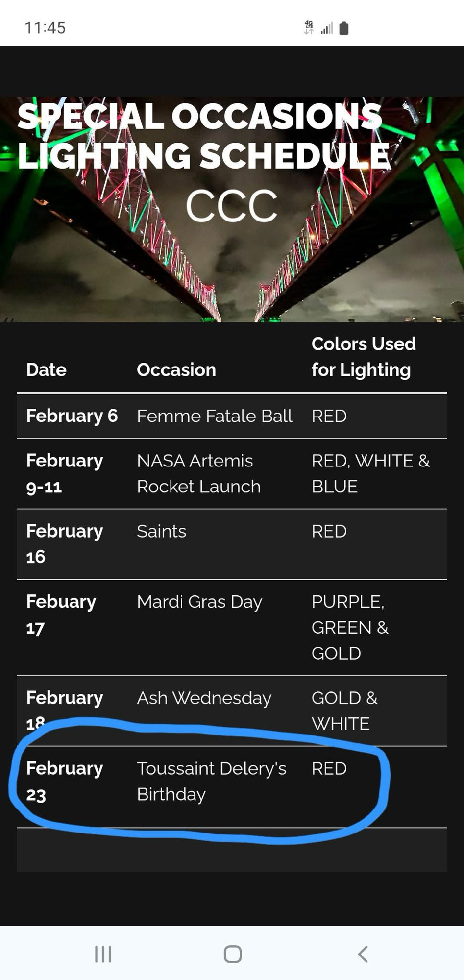Tap the CCC title text

(x=232, y=206)
